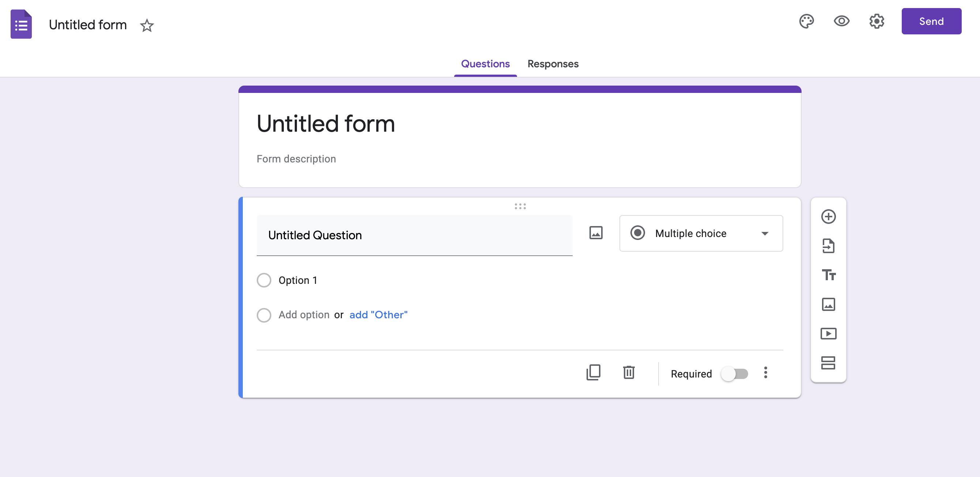Star the Untitled form
Screen dimensions: 980x477
point(147,26)
